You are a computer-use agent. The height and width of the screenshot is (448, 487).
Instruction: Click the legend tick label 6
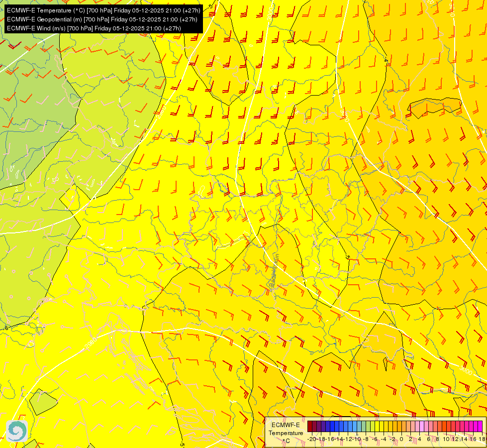pyautogui.click(x=429, y=439)
